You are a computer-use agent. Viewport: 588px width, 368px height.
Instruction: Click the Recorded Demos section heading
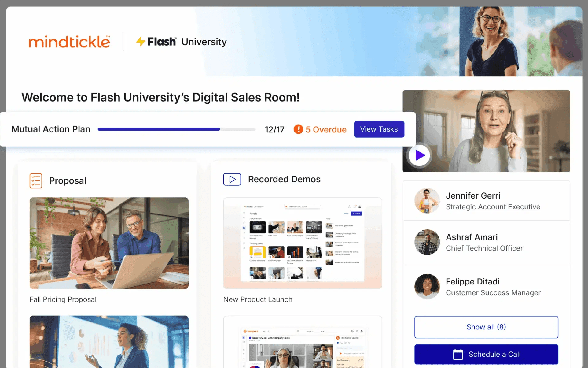[x=284, y=179]
